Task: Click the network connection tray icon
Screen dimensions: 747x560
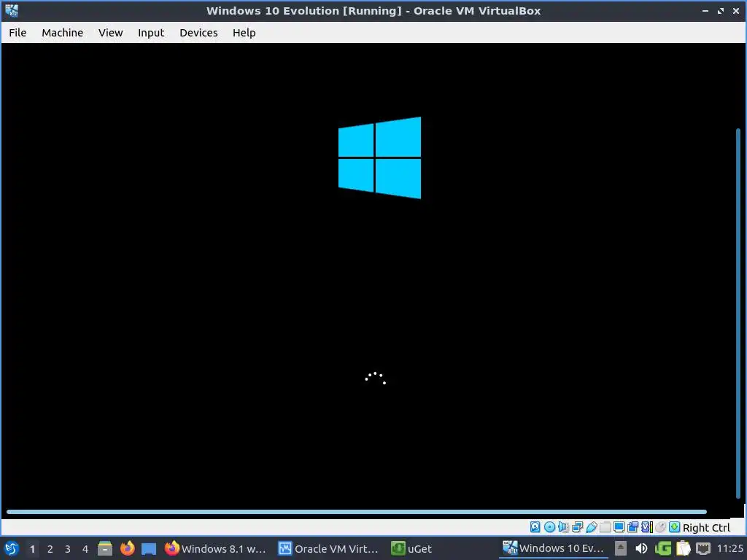Action: [x=703, y=548]
